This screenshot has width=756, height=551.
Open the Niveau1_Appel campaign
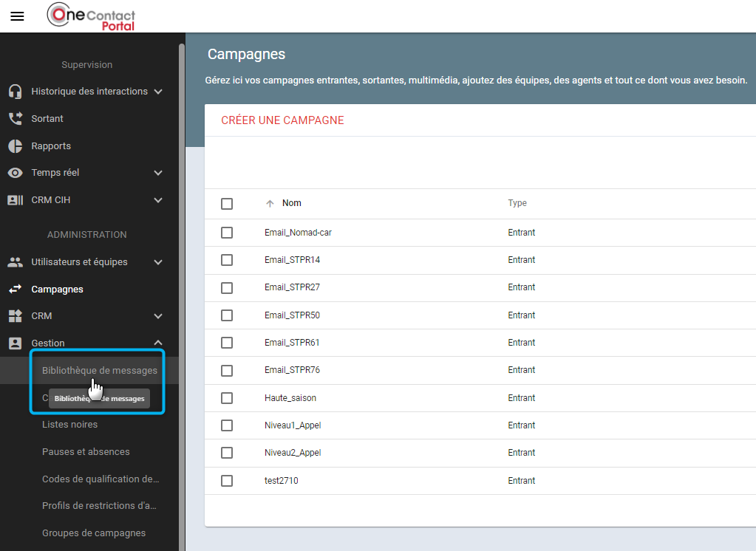(x=293, y=425)
